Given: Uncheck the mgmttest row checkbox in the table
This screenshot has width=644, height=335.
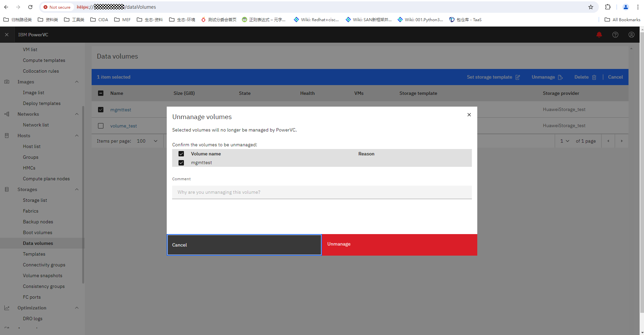Looking at the screenshot, I should pyautogui.click(x=101, y=110).
